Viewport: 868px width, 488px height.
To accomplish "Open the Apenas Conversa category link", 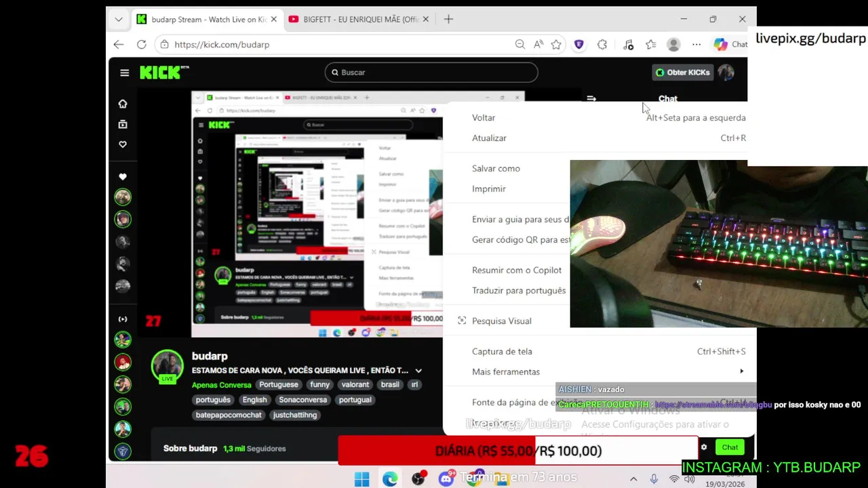I will [x=222, y=385].
